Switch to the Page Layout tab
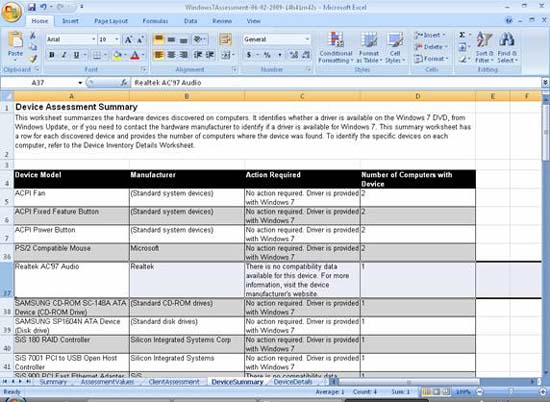Viewport: 550px width, 402px height. tap(111, 21)
